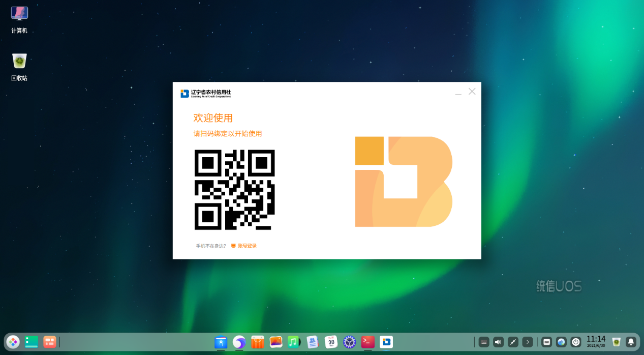Open the clock showing 11:14

[596, 341]
